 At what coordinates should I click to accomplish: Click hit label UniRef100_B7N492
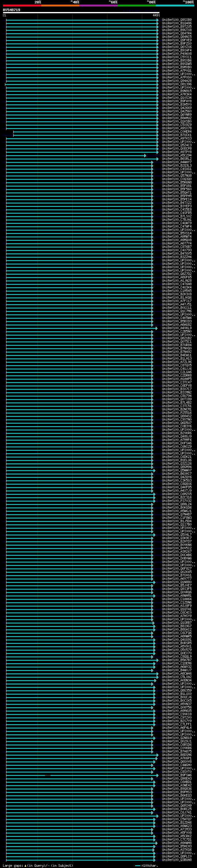tap(177, 352)
